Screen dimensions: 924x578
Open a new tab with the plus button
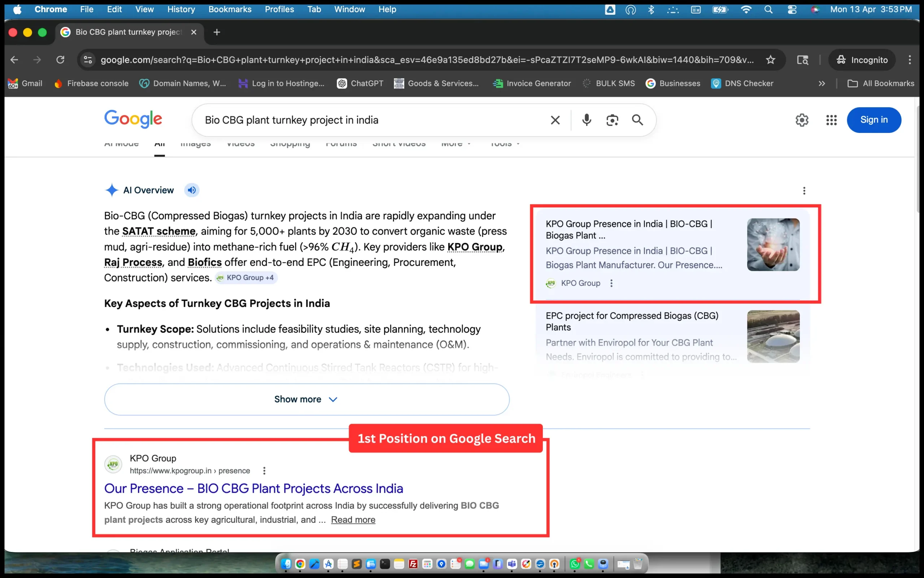coord(217,32)
